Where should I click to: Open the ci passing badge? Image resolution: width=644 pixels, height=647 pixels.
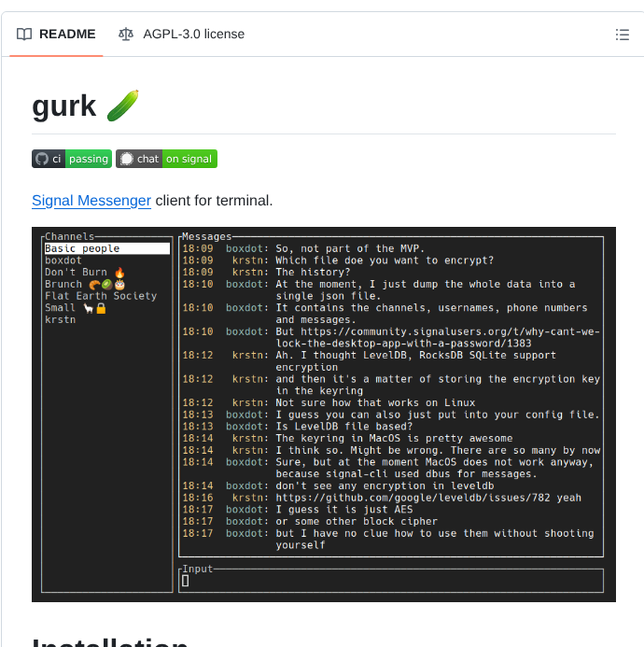coord(72,159)
